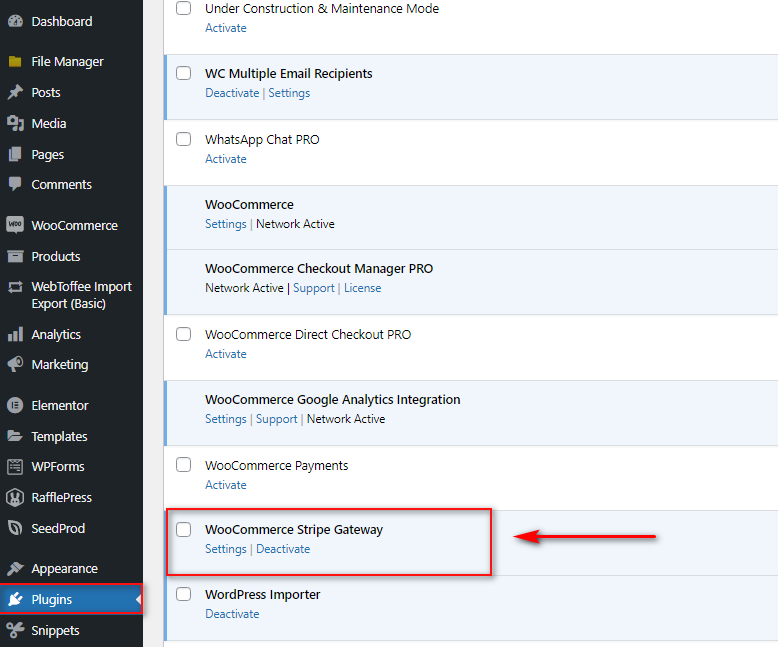Screen dimensions: 778x647
Task: Click the Appearance paintbrush icon
Action: [x=15, y=568]
